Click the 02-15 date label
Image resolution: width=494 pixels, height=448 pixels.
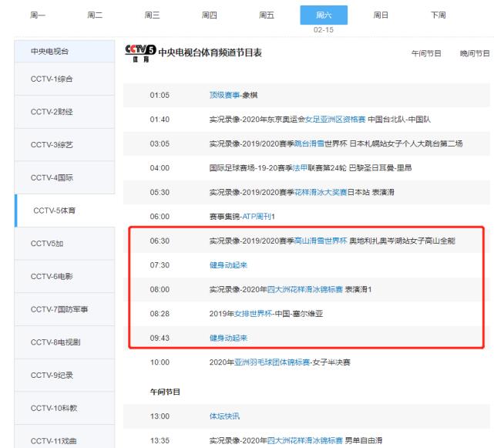(324, 30)
